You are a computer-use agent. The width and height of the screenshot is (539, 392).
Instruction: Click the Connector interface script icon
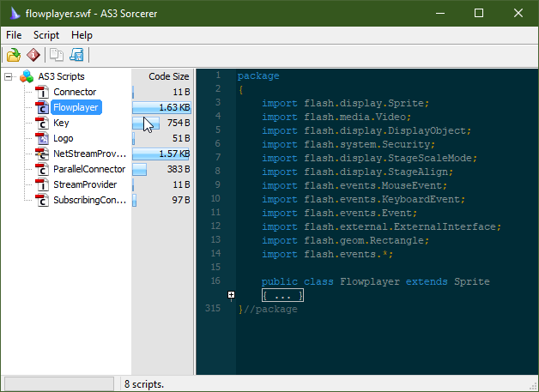pyautogui.click(x=41, y=92)
